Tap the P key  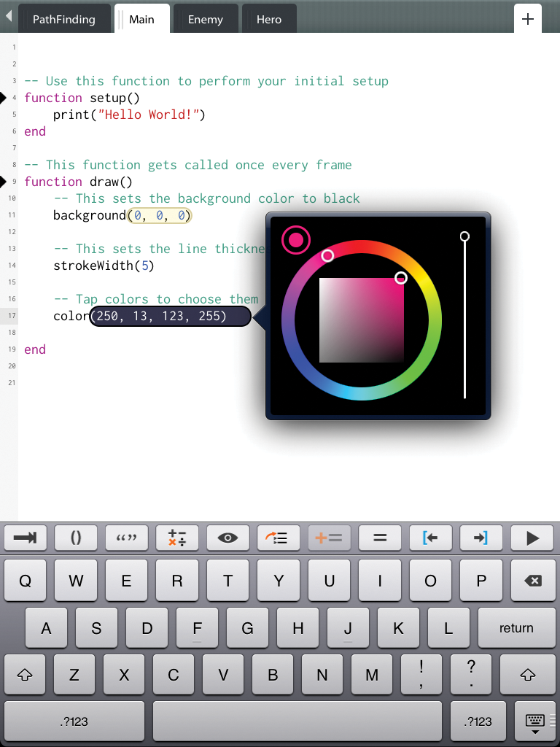(481, 580)
